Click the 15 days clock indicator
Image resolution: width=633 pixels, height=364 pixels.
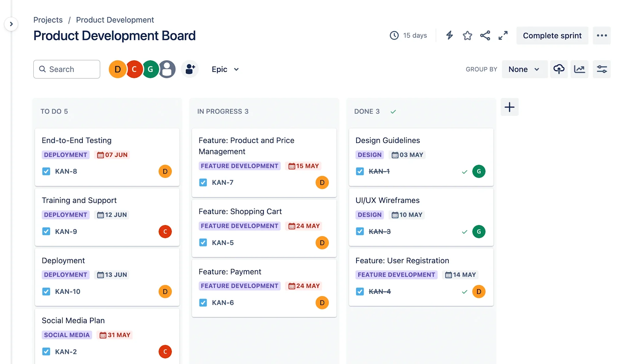408,35
